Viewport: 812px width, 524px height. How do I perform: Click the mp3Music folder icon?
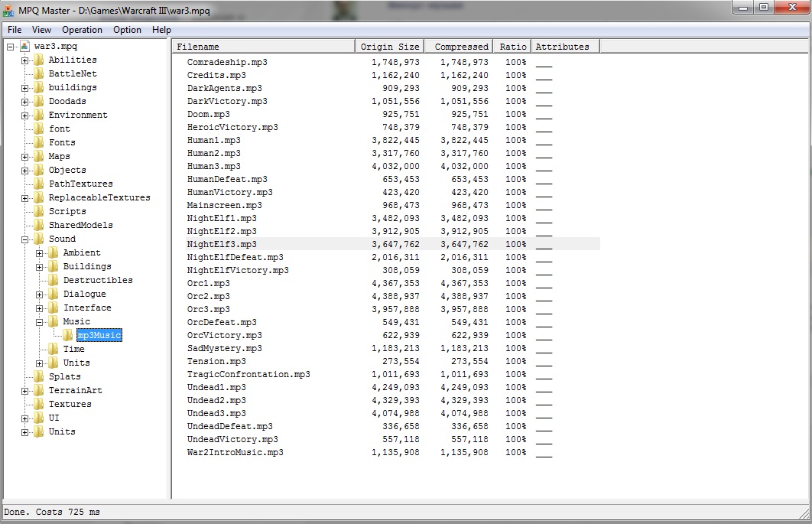pos(68,335)
